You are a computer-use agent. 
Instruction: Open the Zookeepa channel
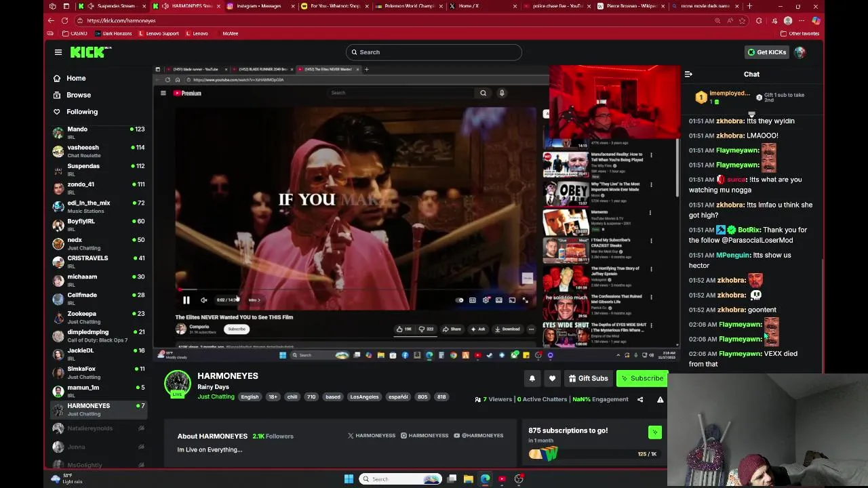coord(98,317)
